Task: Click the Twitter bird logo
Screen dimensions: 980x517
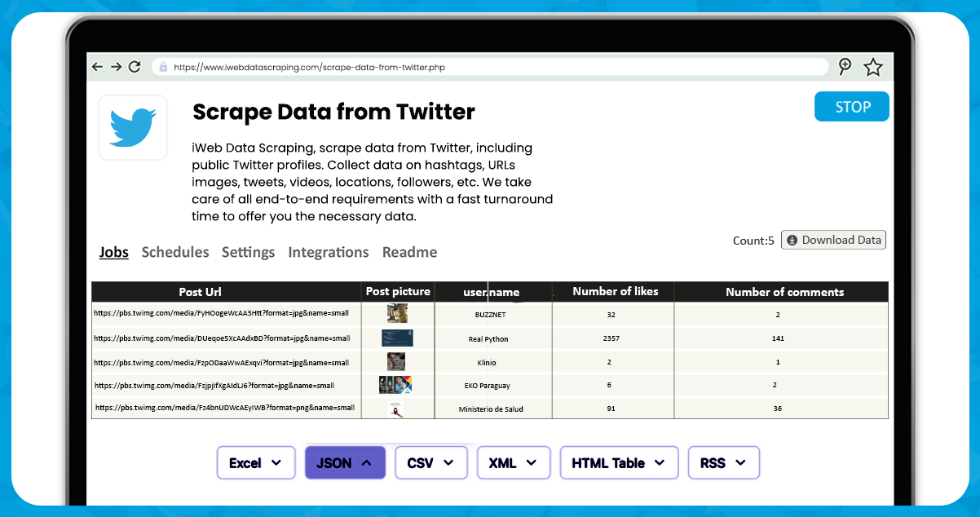Action: click(132, 127)
